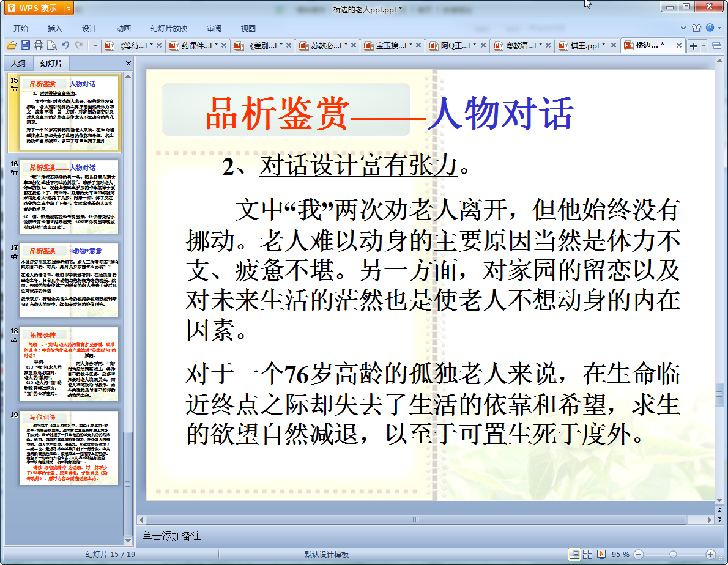Click zoom in plus button
The width and height of the screenshot is (728, 565).
[710, 555]
